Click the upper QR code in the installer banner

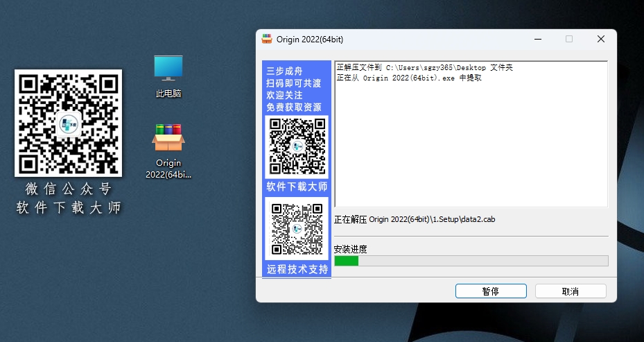297,146
